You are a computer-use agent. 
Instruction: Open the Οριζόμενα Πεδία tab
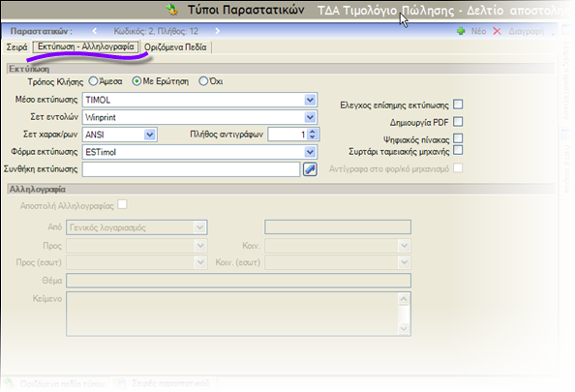[x=175, y=47]
